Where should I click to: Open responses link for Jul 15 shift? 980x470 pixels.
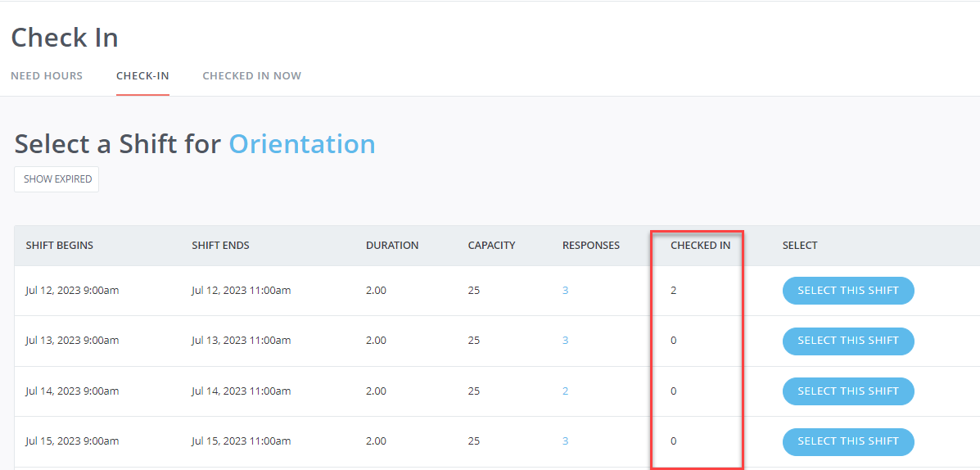(565, 441)
